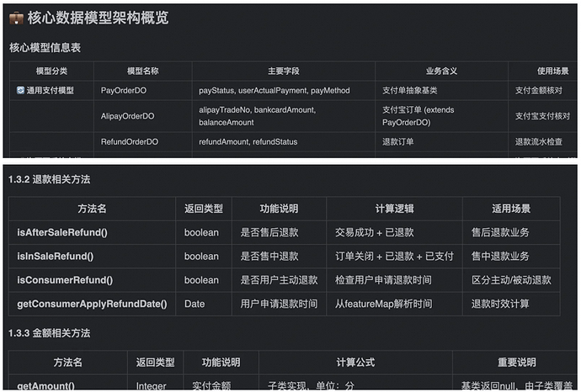Select the isInSaleRefund() method name
This screenshot has width=581, height=392.
coord(55,256)
